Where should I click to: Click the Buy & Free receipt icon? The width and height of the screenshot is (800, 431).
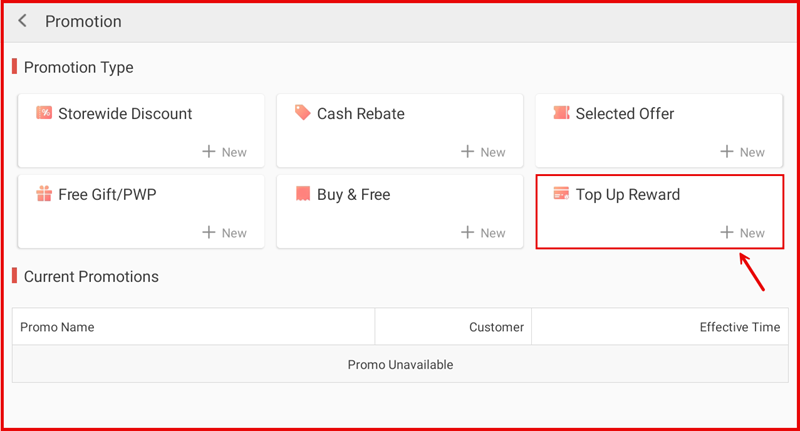click(302, 194)
